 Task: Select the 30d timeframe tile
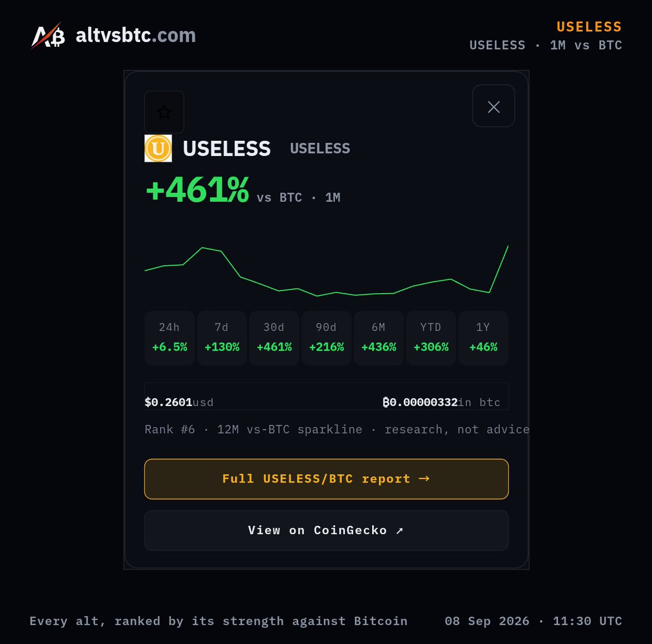tap(274, 337)
